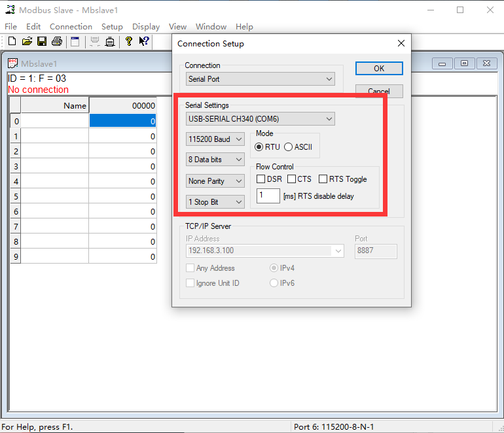This screenshot has width=504, height=433.
Task: Select ASCII mode radio button
Action: click(x=289, y=147)
